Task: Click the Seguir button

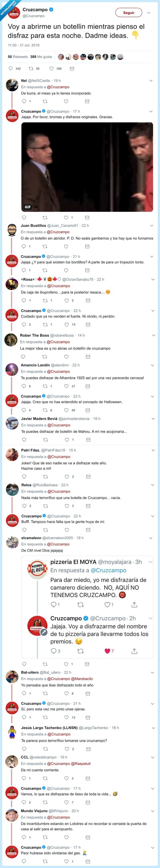Action: point(128,13)
